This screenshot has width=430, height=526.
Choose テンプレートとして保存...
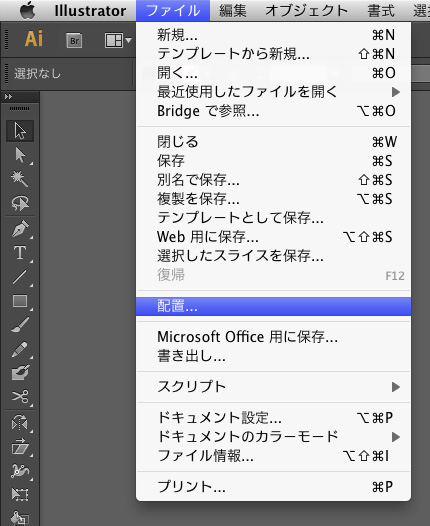click(x=274, y=218)
